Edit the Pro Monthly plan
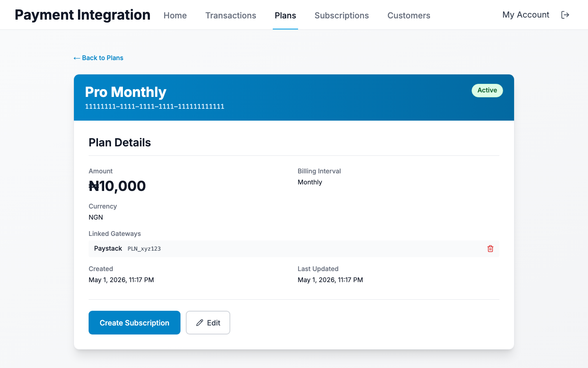This screenshot has width=588, height=368. coord(208,323)
